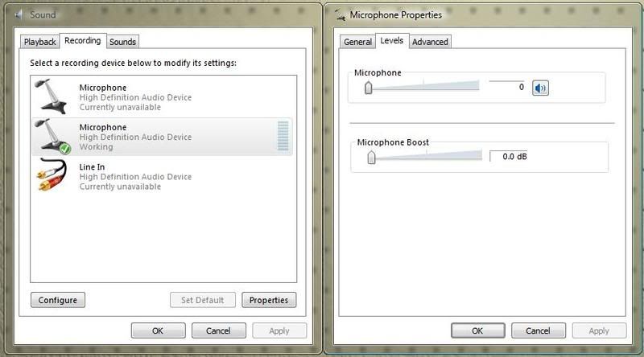Click Apply in the Sound window
644x357 pixels.
coord(279,330)
